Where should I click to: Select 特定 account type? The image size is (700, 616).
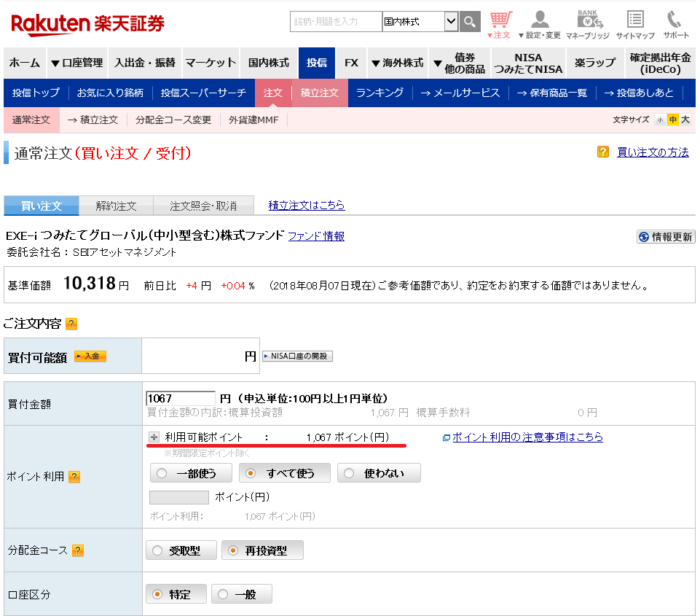[x=176, y=594]
